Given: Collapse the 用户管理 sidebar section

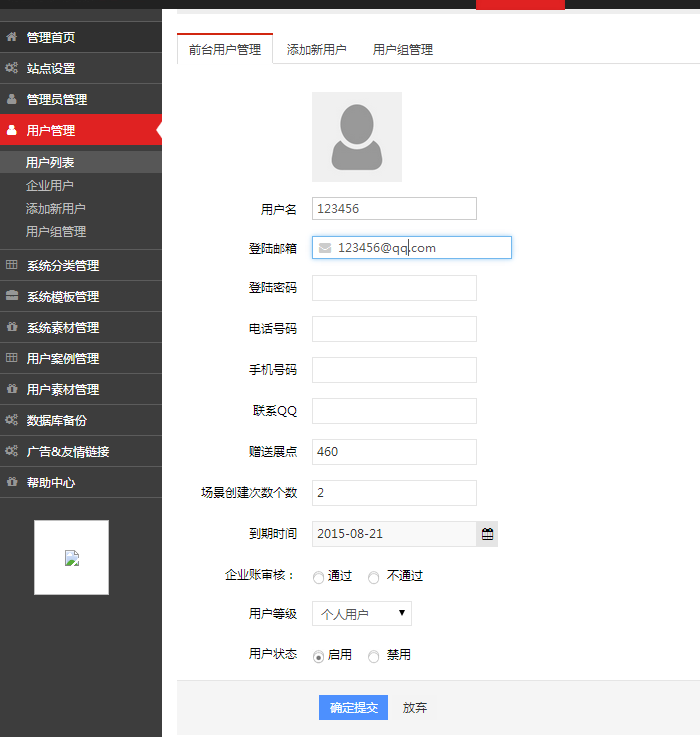Looking at the screenshot, I should pyautogui.click(x=81, y=130).
